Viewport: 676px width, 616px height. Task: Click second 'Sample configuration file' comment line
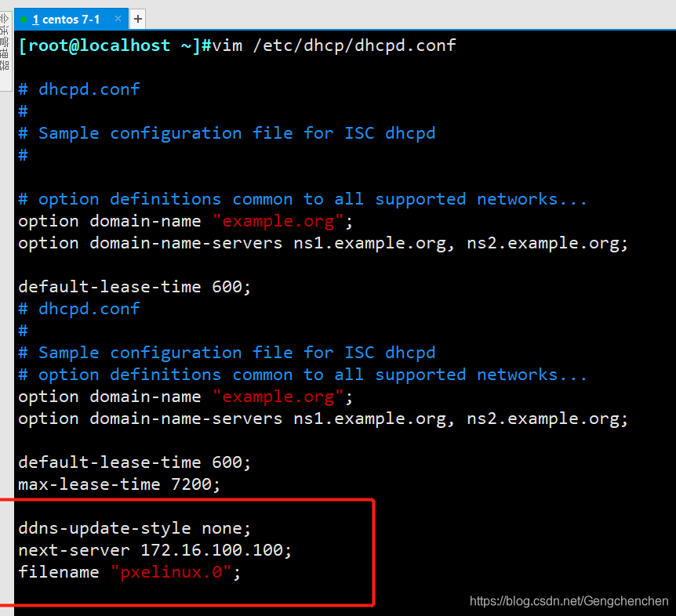point(227,353)
